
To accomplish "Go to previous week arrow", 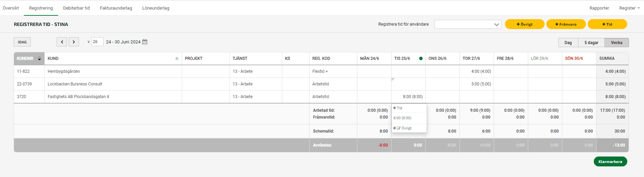I will 62,42.
